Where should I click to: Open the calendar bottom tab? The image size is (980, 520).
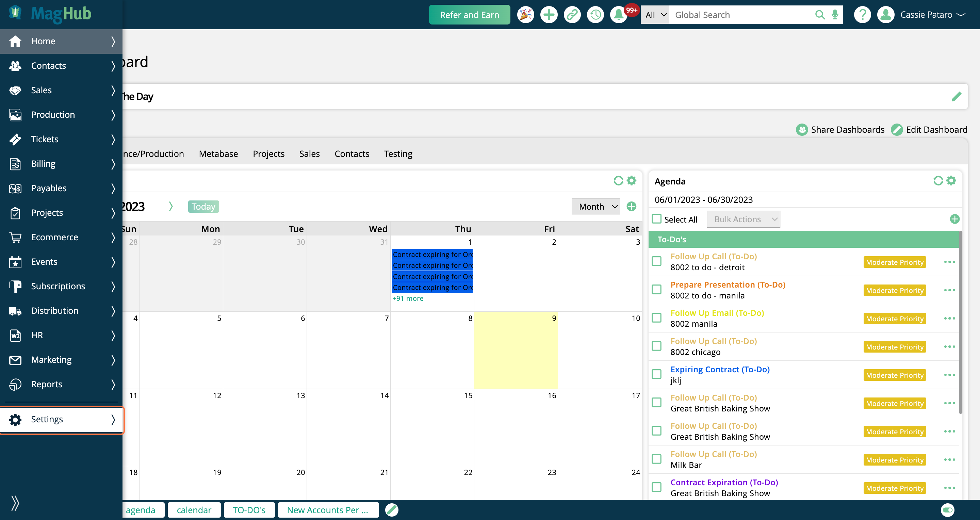(x=194, y=510)
